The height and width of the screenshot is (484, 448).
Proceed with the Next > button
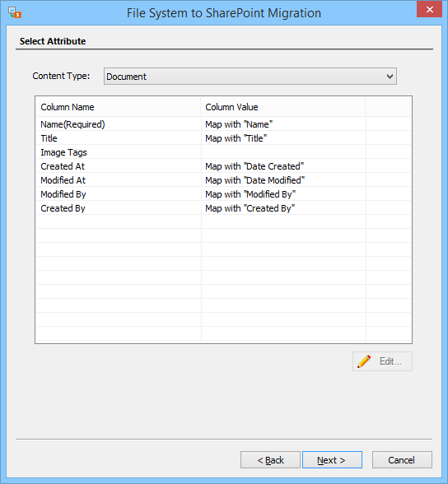click(x=332, y=460)
